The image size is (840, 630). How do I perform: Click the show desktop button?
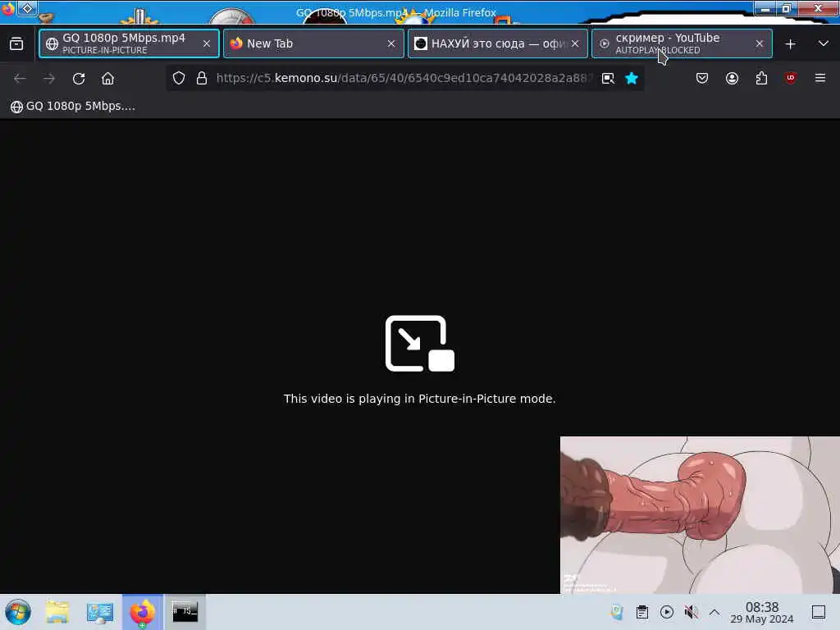[819, 612]
